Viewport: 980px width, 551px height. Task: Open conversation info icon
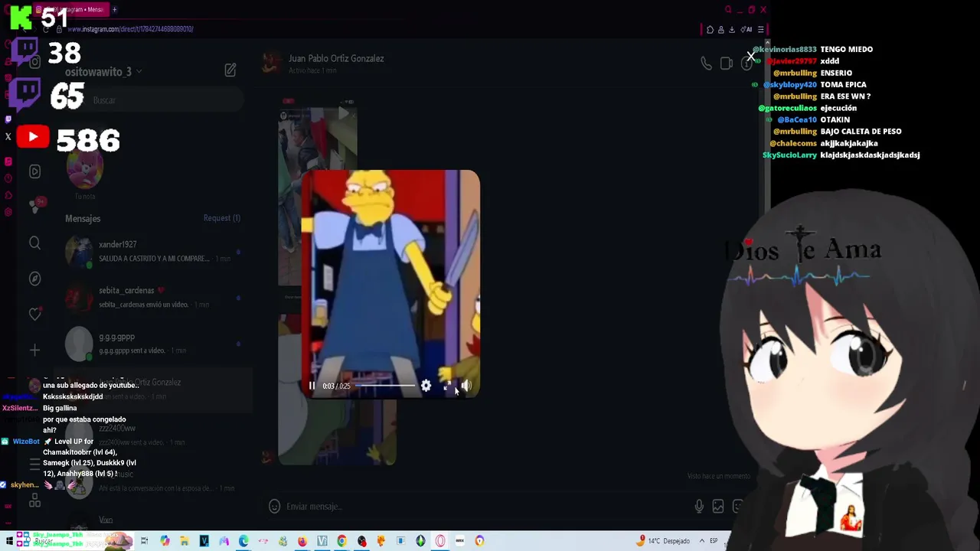point(746,64)
